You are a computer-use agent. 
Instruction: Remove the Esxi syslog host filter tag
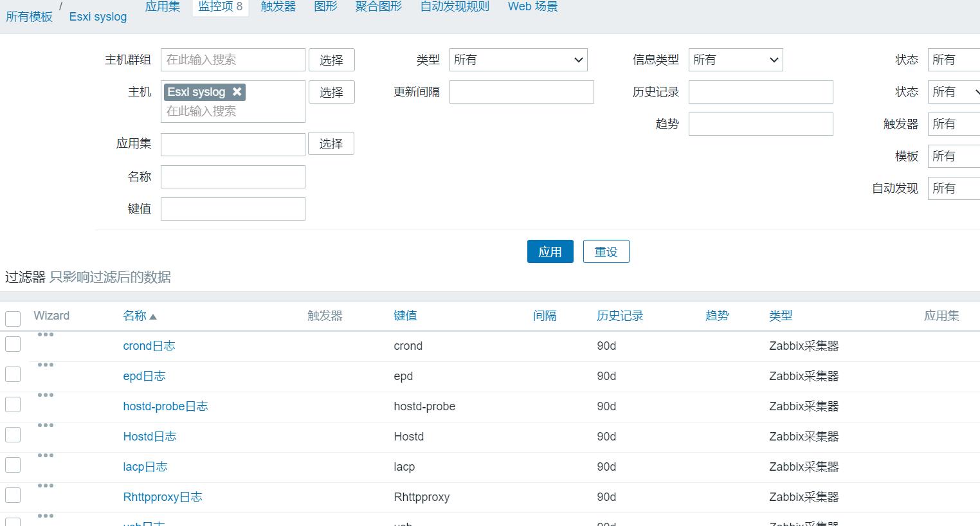point(237,91)
